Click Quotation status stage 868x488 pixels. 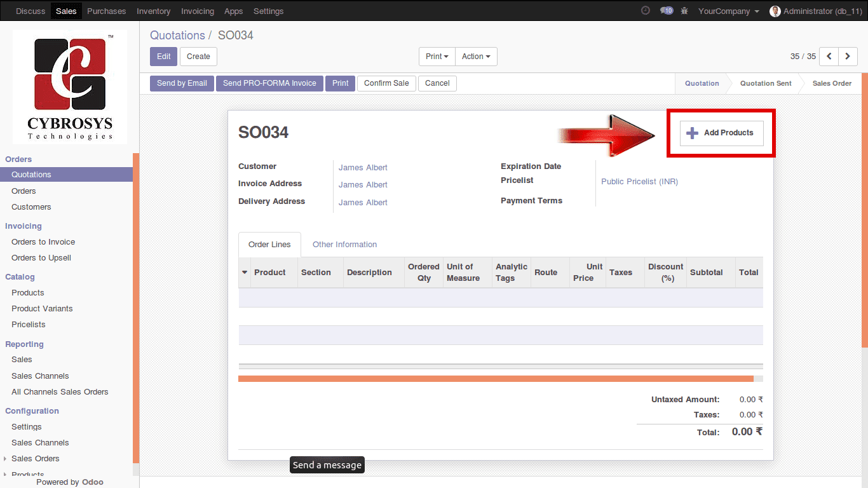pos(702,83)
